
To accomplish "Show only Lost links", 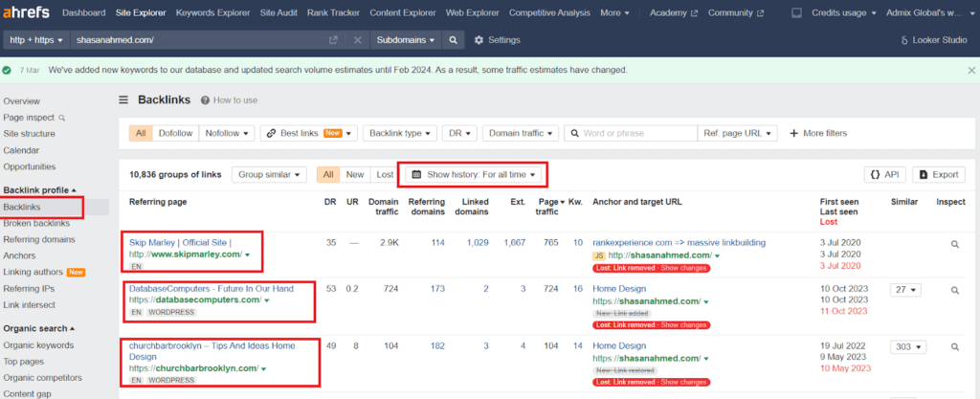I will [x=385, y=175].
